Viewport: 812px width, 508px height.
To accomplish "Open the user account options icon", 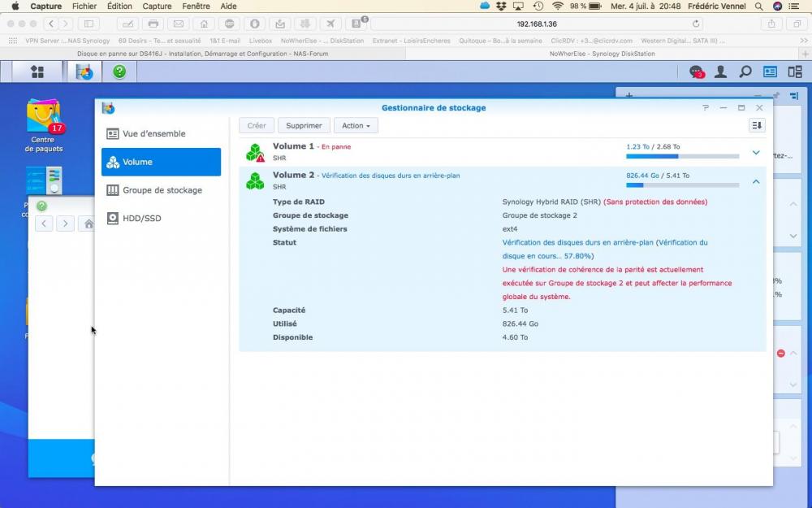I will pos(720,72).
